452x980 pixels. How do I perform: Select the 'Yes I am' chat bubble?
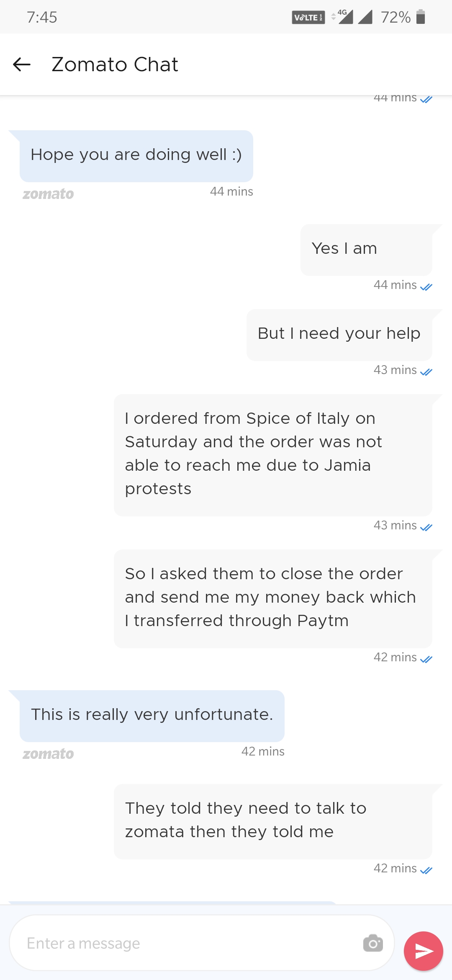366,249
